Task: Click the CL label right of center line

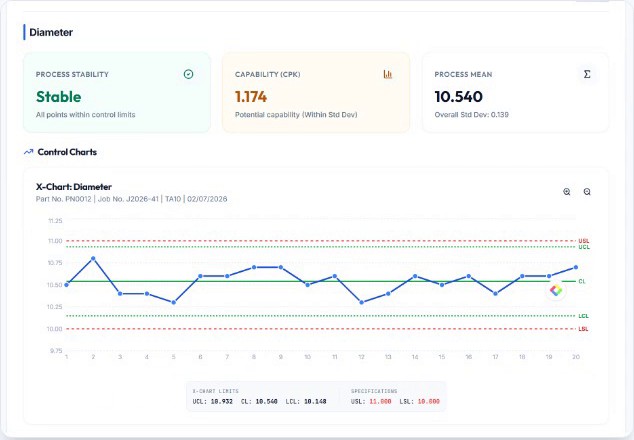Action: (582, 281)
